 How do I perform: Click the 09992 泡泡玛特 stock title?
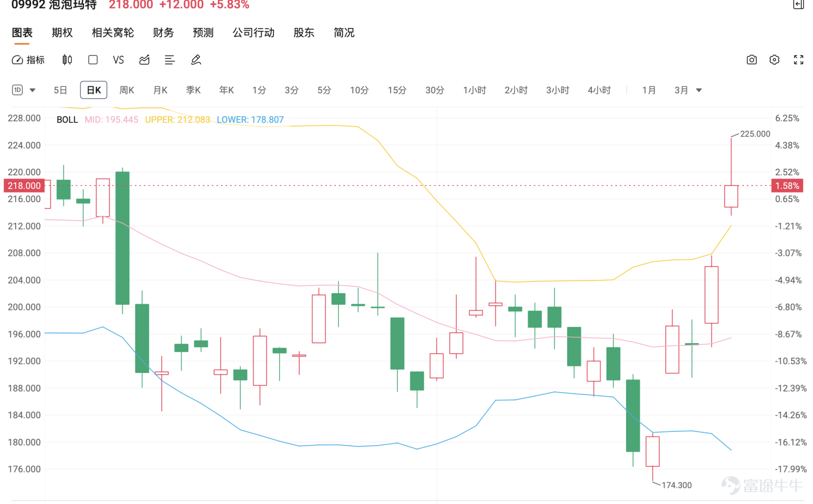tap(54, 5)
